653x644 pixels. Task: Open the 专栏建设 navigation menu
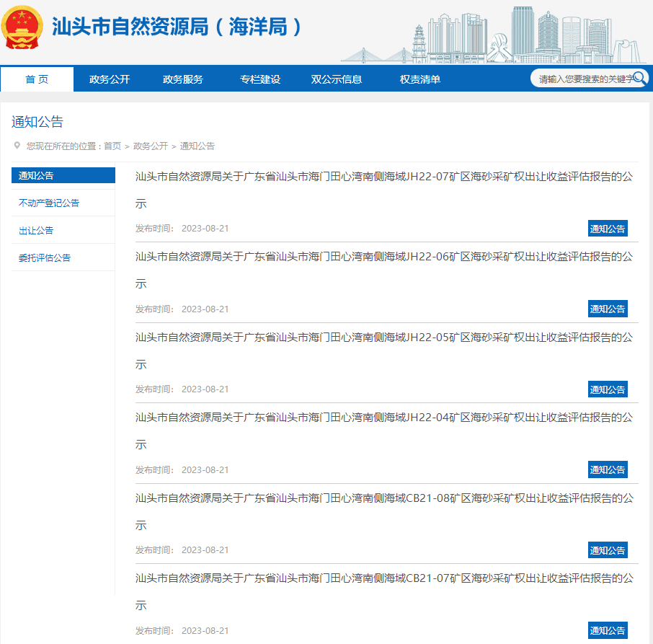pos(259,79)
